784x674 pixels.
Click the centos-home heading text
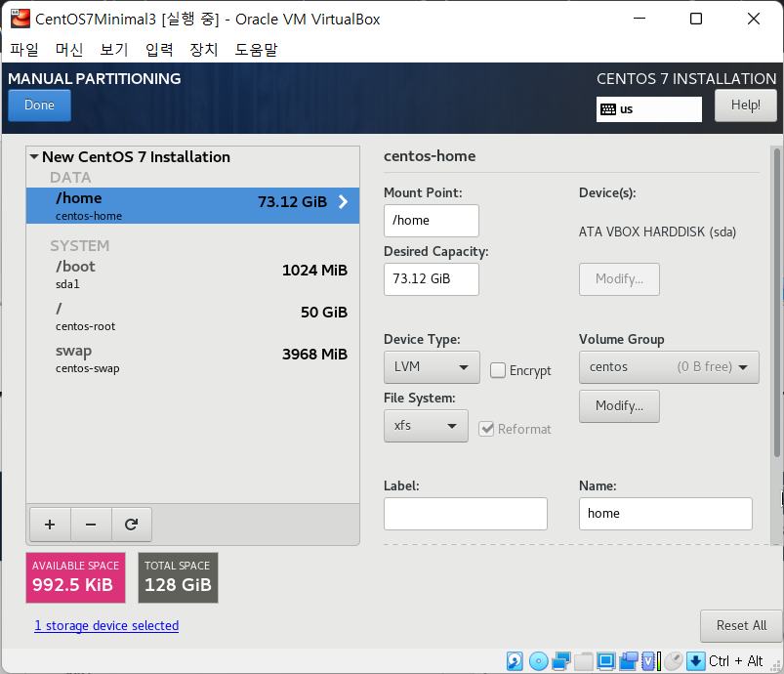430,156
